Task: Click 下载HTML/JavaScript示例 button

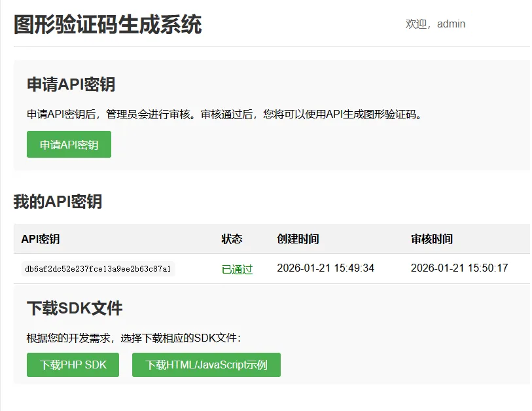Action: (x=206, y=365)
